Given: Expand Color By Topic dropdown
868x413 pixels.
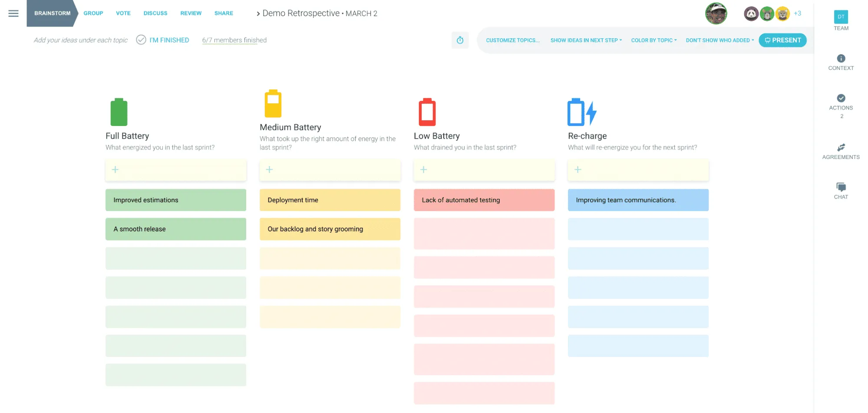Looking at the screenshot, I should coord(653,40).
